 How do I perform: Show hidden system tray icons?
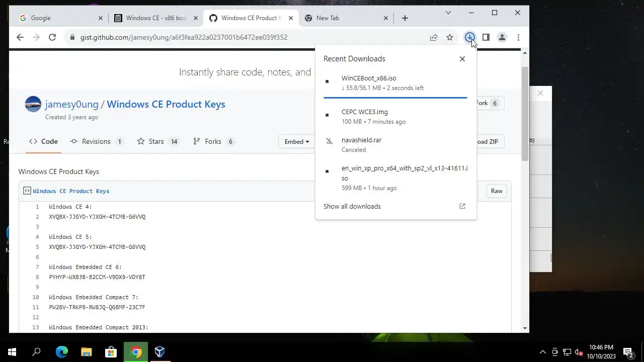pyautogui.click(x=542, y=352)
